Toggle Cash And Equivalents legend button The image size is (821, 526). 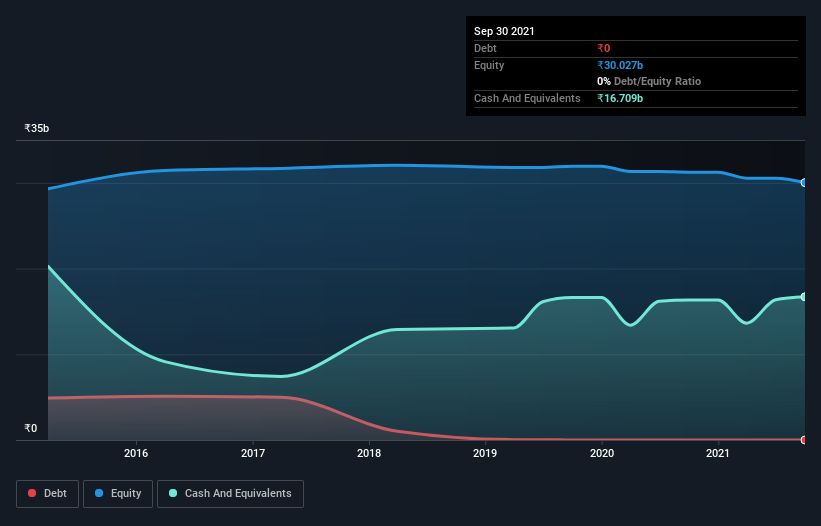coord(230,494)
